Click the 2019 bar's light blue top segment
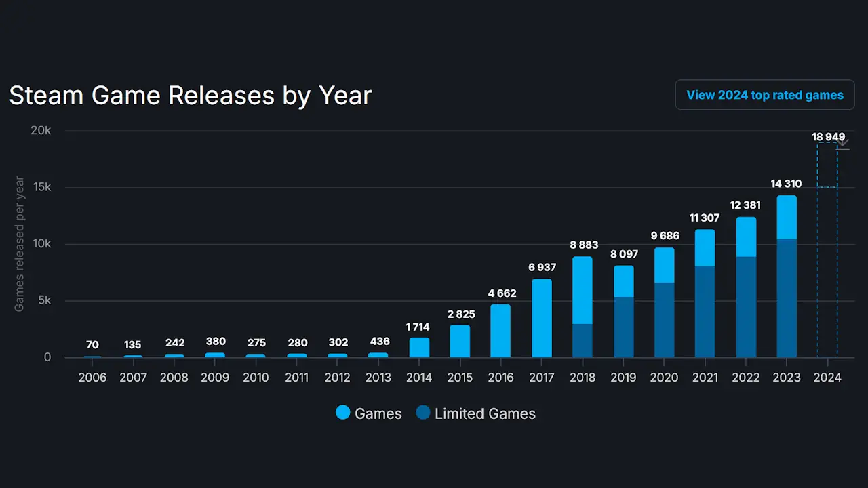 (623, 281)
